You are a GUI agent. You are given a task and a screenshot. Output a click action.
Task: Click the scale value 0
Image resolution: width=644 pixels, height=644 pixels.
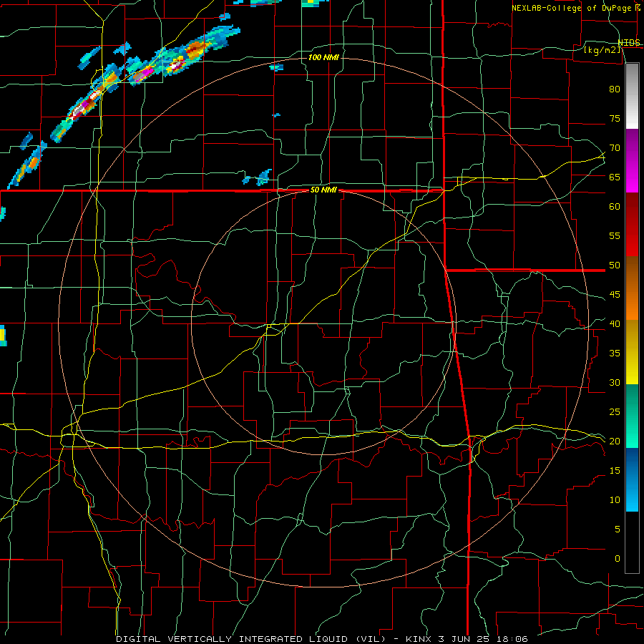tap(618, 559)
